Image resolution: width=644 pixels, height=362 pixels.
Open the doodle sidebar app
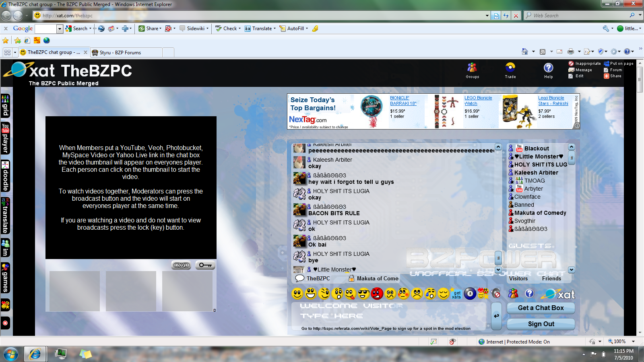point(5,176)
